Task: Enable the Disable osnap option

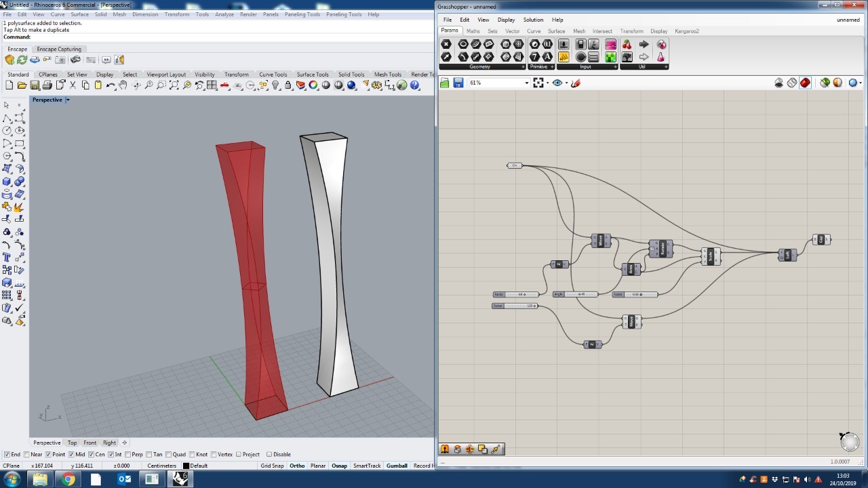Action: click(269, 455)
